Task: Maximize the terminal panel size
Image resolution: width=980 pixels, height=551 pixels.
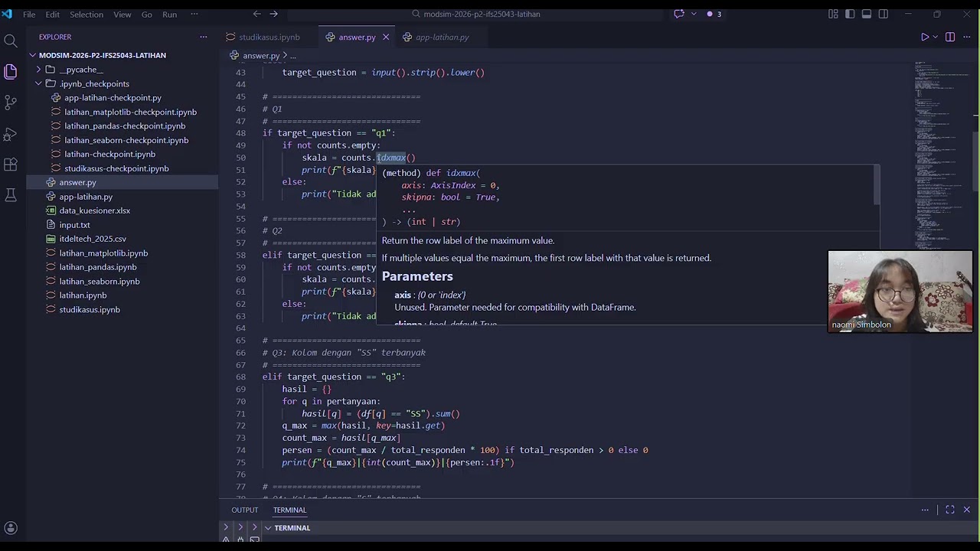Action: point(950,510)
